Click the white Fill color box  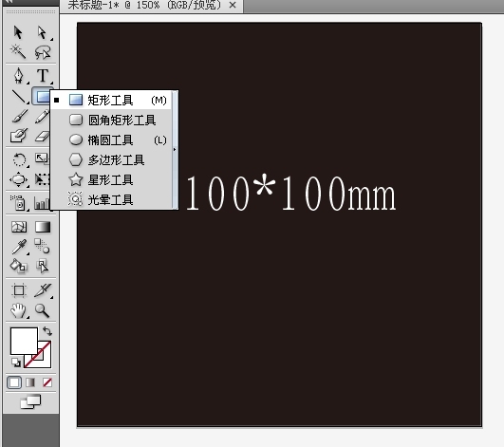tap(24, 341)
